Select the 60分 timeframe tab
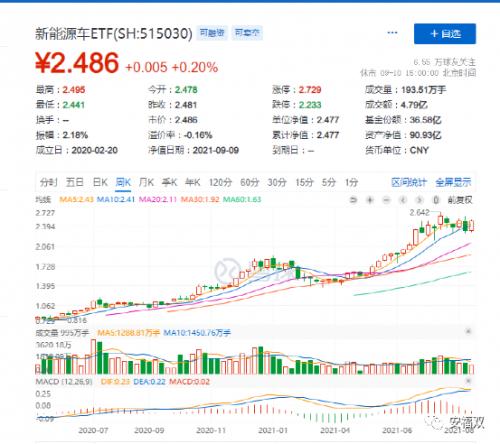This screenshot has height=444, width=500. (250, 182)
